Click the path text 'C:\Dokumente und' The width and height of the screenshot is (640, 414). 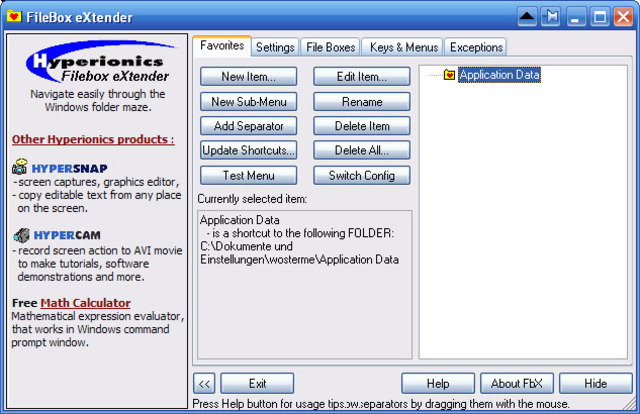pyautogui.click(x=247, y=247)
